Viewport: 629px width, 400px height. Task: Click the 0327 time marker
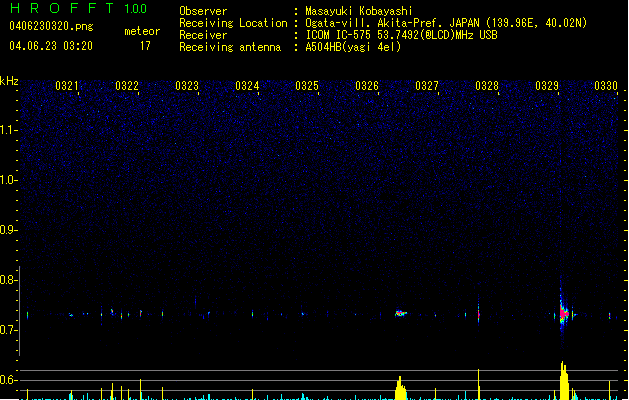(x=427, y=86)
